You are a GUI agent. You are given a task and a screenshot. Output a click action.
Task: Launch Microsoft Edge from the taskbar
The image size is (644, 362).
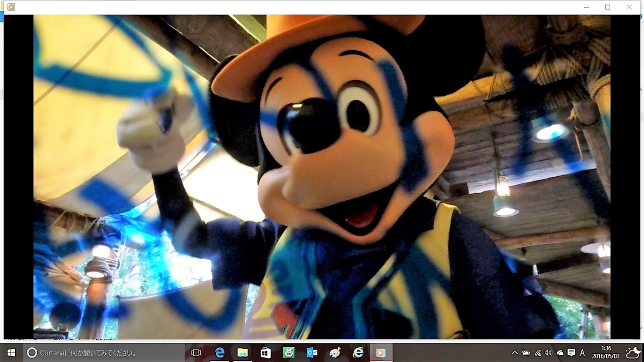pyautogui.click(x=220, y=353)
